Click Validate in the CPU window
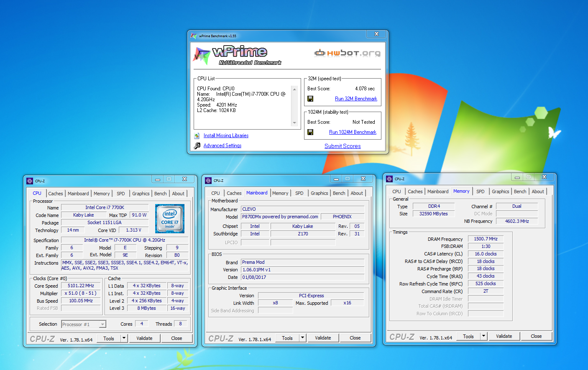This screenshot has height=370, width=588. coord(144,338)
